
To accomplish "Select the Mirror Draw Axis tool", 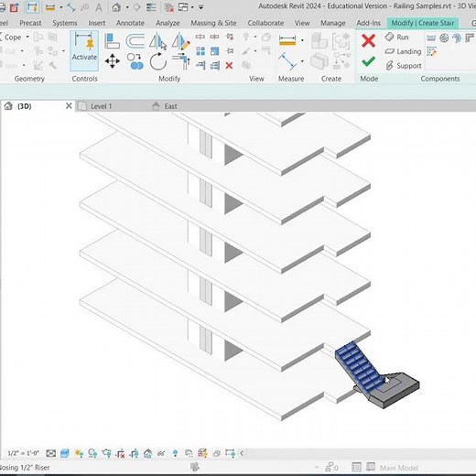I will (x=180, y=41).
